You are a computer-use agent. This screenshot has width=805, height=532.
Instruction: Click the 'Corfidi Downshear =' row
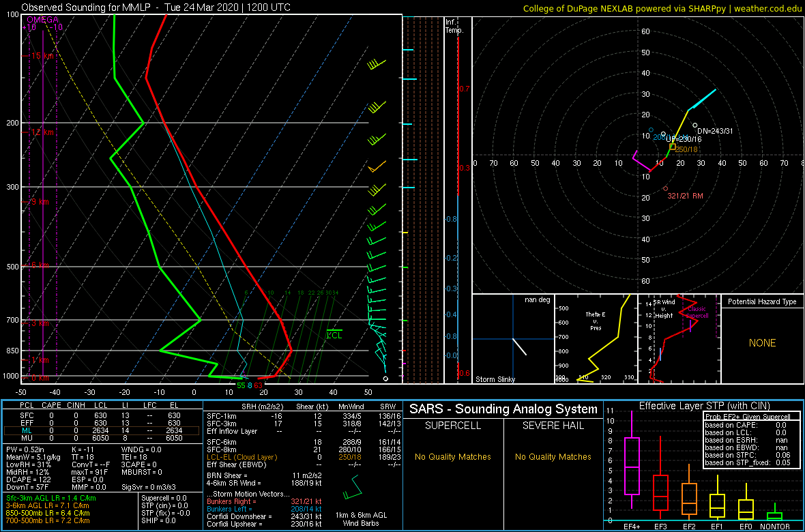tap(263, 516)
